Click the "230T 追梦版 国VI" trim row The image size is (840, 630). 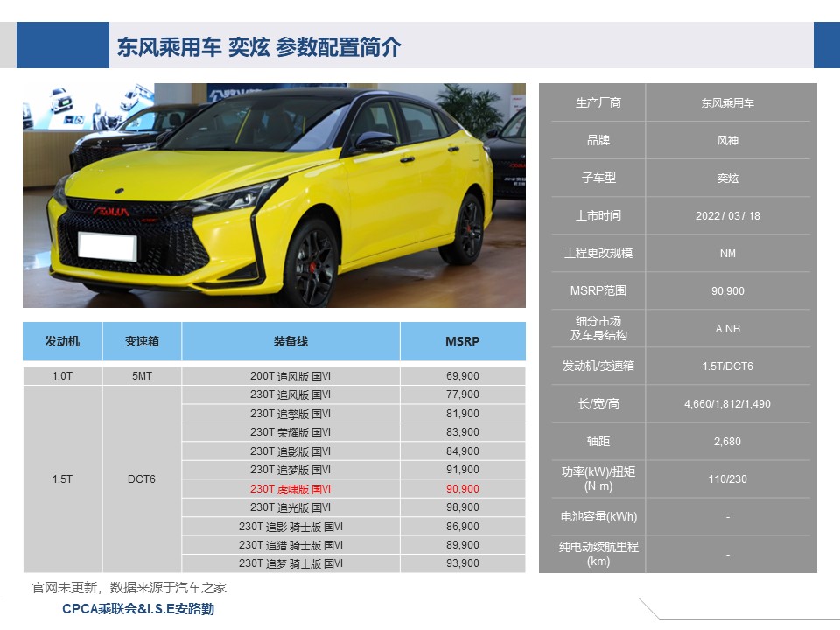pos(290,470)
